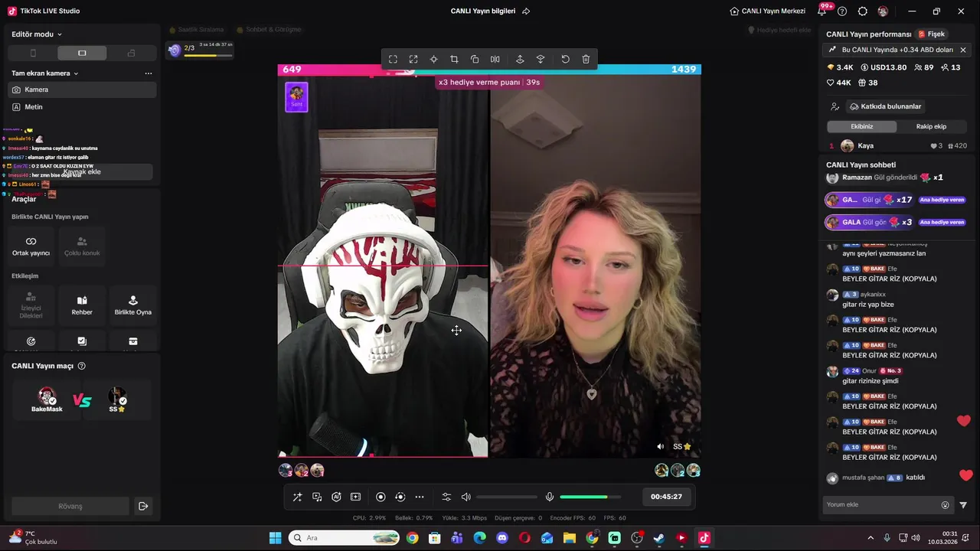Image resolution: width=980 pixels, height=551 pixels.
Task: Switch to the mobile portrait layout
Action: point(33,53)
